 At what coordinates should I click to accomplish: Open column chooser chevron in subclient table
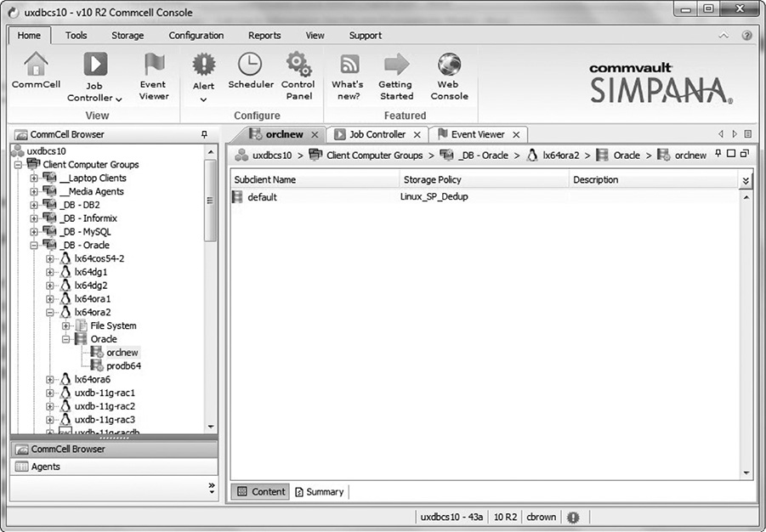click(746, 181)
